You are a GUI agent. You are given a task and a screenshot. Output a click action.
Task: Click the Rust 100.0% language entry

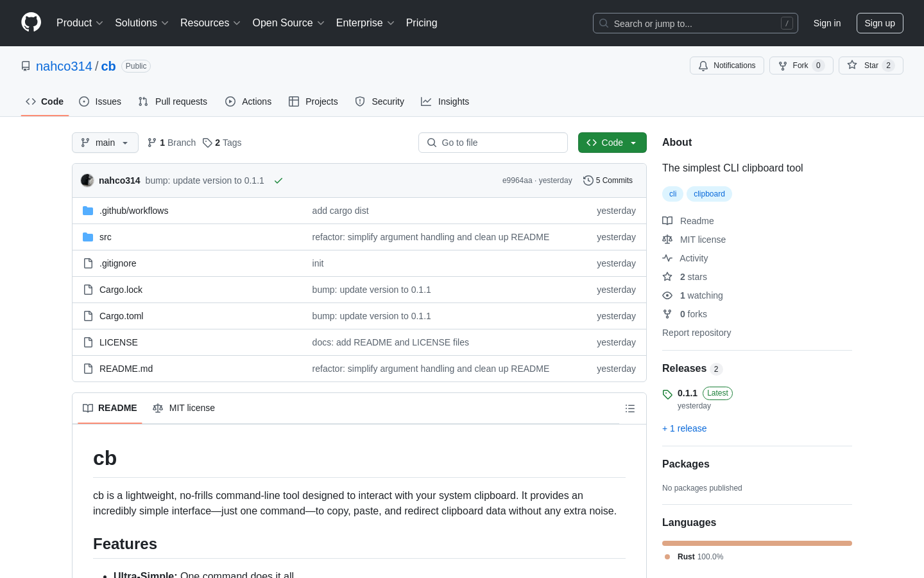pos(694,557)
